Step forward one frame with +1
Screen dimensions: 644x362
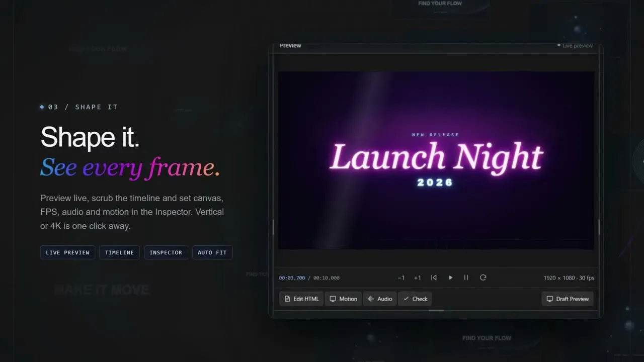click(417, 278)
